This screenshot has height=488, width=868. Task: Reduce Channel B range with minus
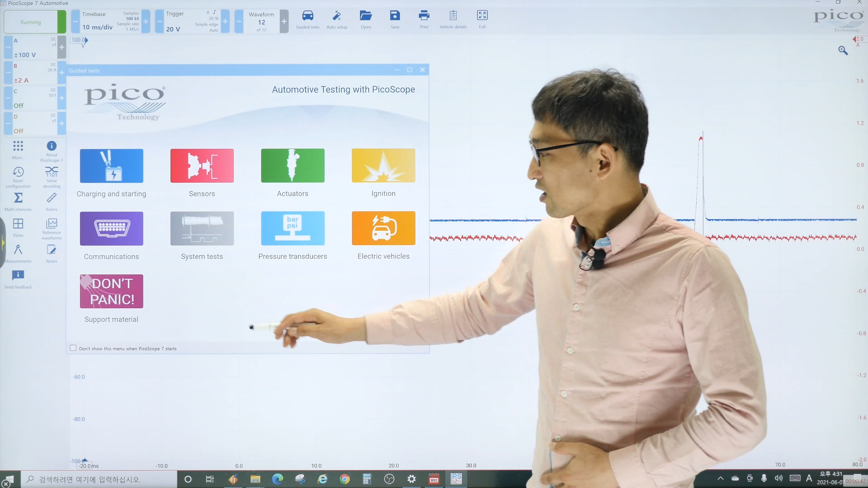(x=8, y=73)
